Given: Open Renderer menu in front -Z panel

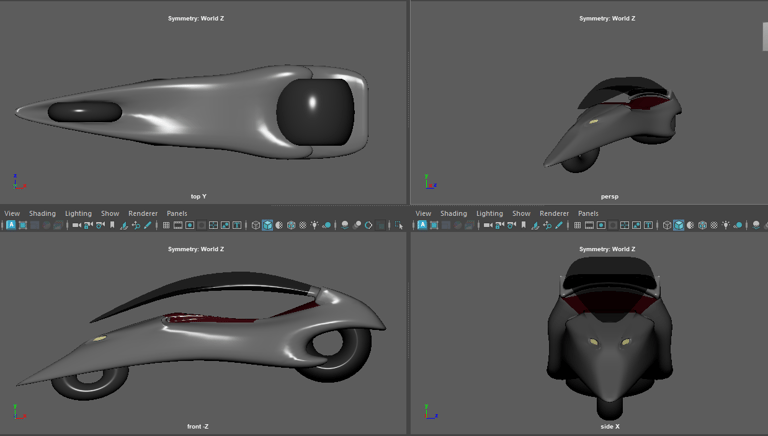Looking at the screenshot, I should click(x=143, y=214).
